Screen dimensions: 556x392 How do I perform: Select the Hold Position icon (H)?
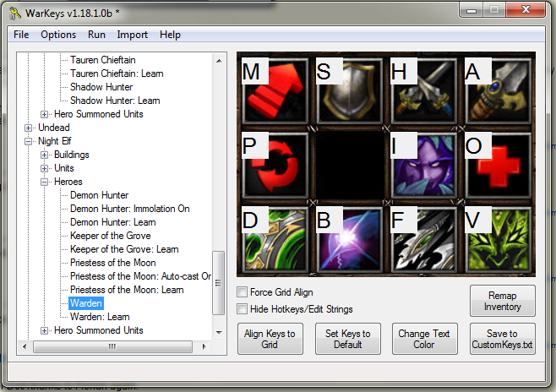(423, 90)
